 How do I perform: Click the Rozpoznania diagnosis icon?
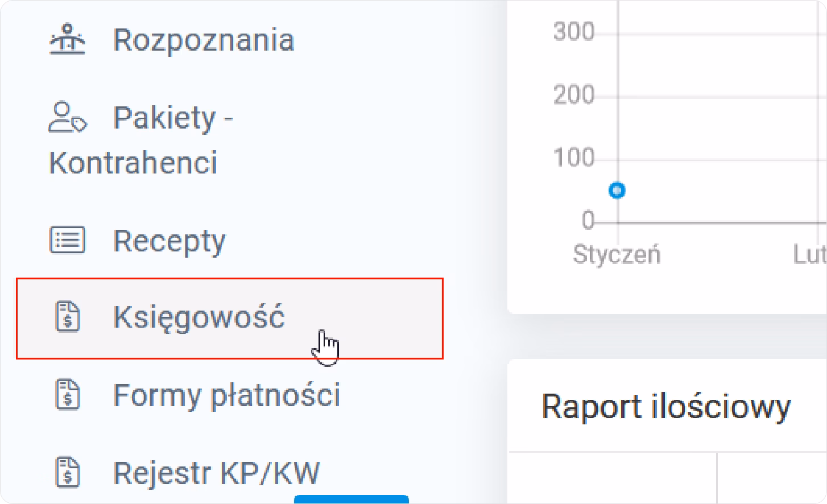click(x=68, y=39)
